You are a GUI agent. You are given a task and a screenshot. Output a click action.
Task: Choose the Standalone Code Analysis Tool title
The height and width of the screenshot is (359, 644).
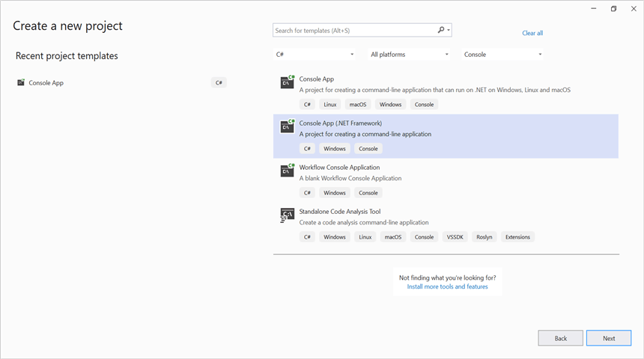point(340,212)
